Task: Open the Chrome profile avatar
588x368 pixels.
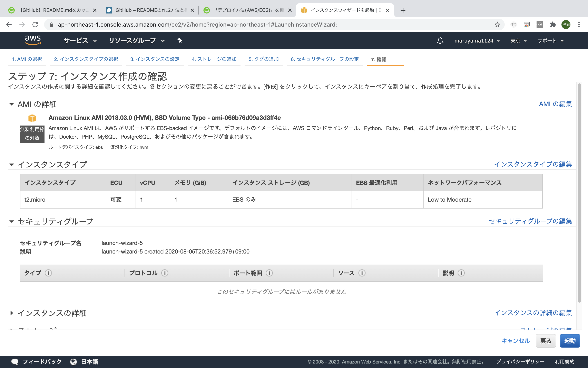Action: click(x=566, y=25)
